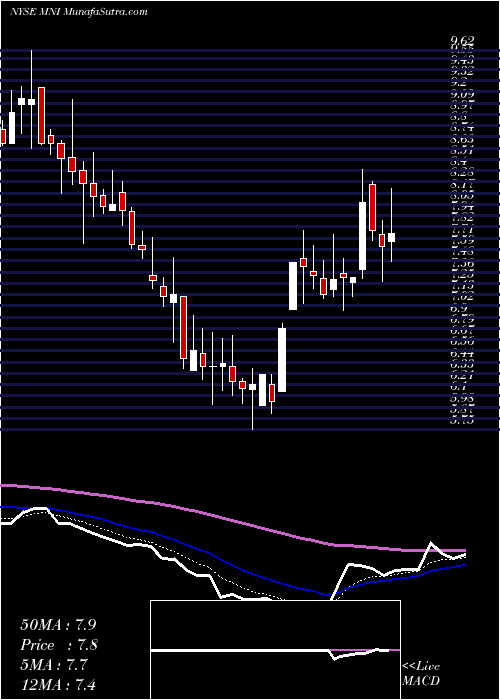Click the "9.2" price axis label

point(460,83)
